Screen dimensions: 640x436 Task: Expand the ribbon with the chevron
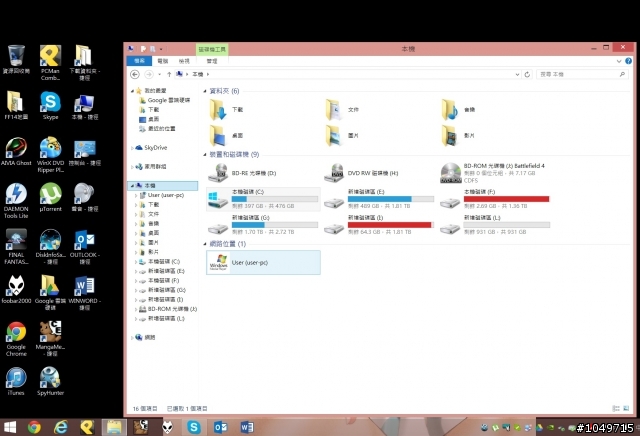(619, 61)
